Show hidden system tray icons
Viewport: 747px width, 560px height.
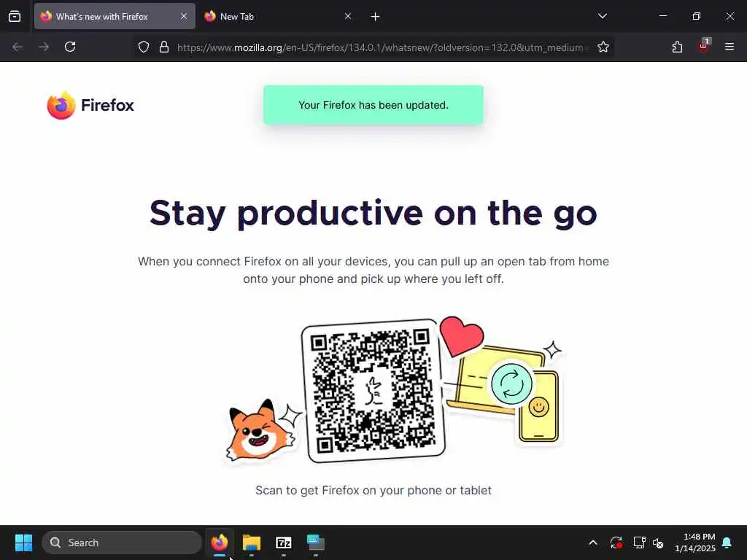coord(593,542)
